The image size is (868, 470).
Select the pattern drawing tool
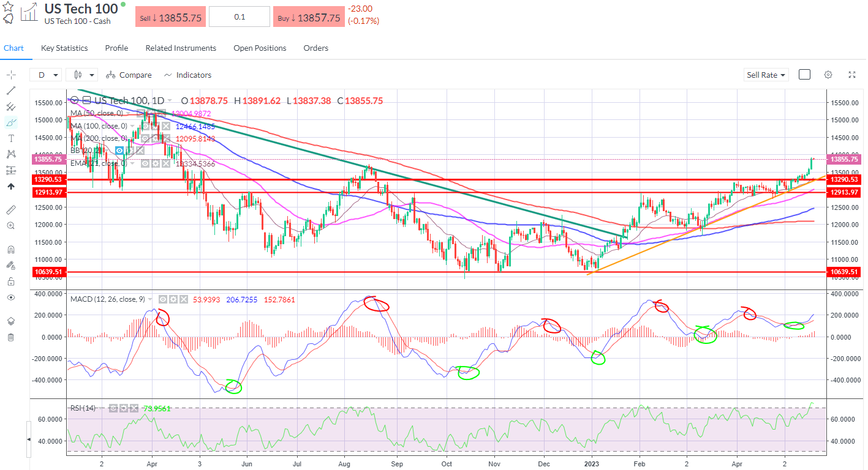point(10,154)
